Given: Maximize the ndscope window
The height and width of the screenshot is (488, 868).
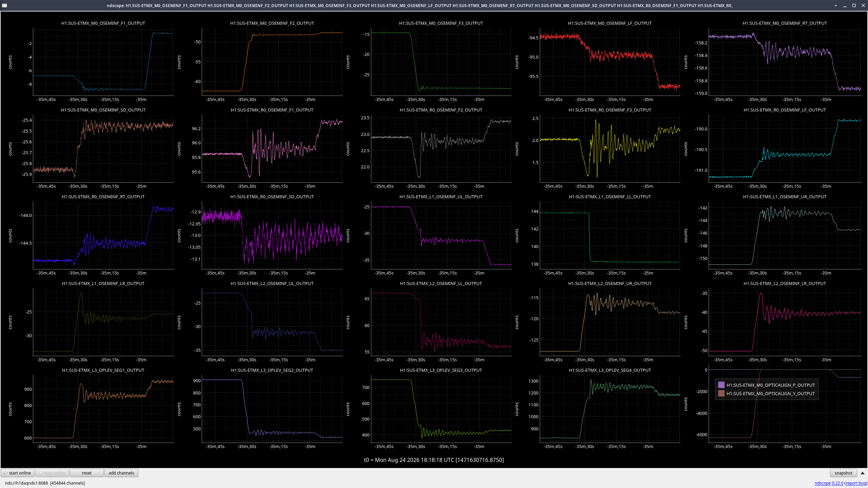Looking at the screenshot, I should pos(854,5).
